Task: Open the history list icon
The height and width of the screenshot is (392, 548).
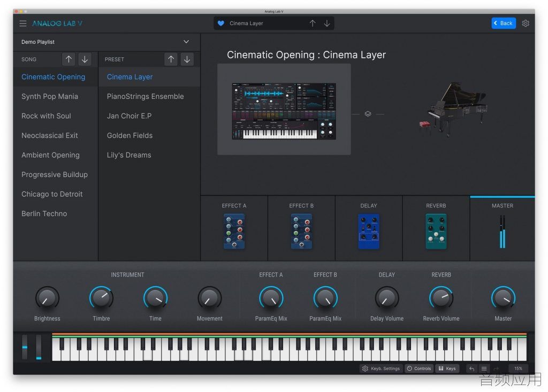Action: (484, 368)
